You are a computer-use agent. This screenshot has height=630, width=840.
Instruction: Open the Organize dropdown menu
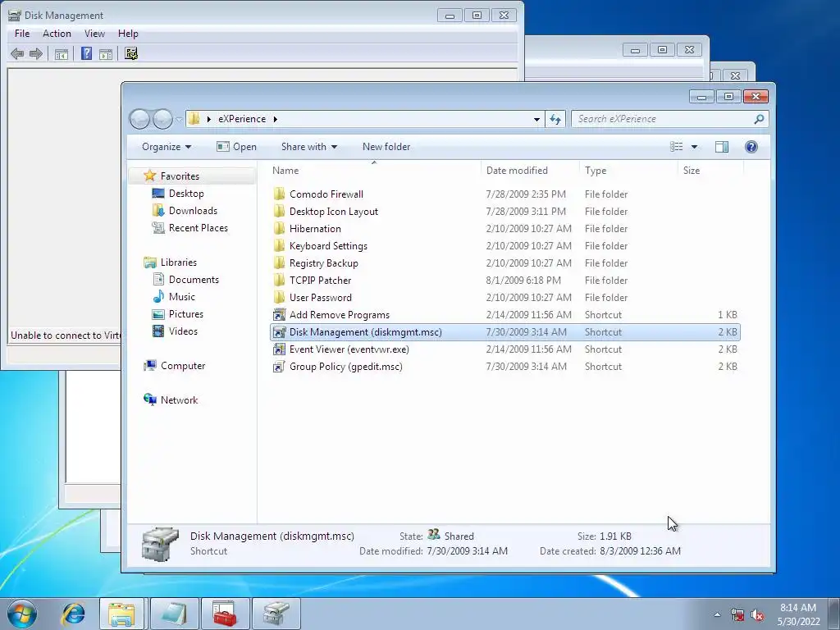coord(166,147)
